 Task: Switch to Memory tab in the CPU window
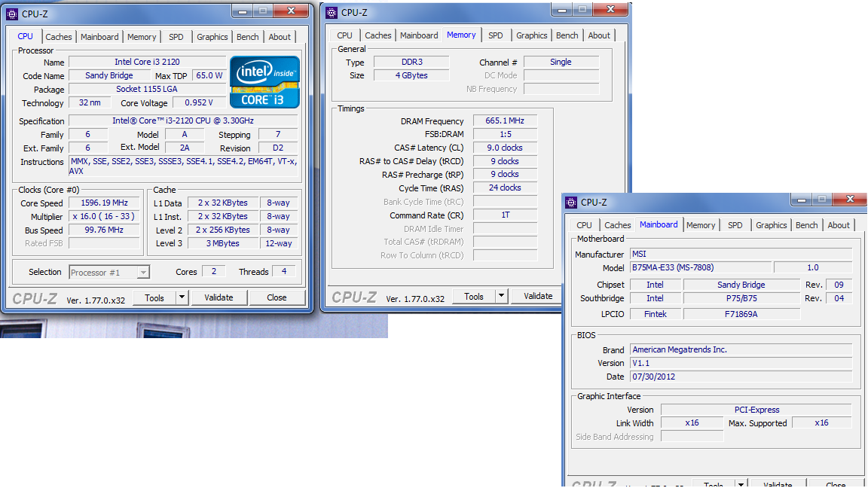pos(142,36)
